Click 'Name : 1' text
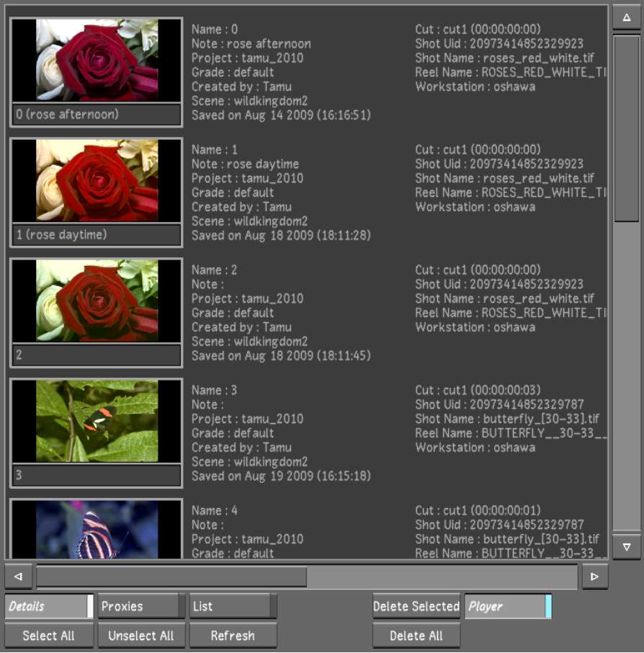This screenshot has height=653, width=644. (215, 150)
